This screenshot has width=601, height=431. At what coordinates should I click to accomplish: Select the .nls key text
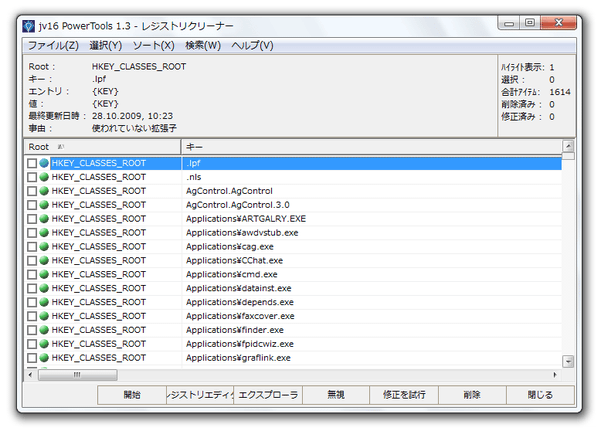click(194, 177)
